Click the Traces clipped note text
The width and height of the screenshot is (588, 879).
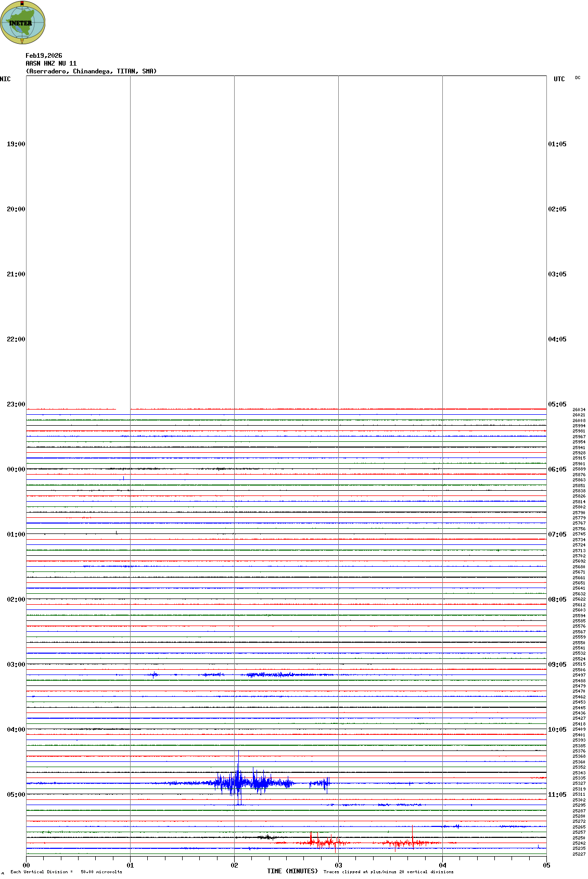click(388, 872)
